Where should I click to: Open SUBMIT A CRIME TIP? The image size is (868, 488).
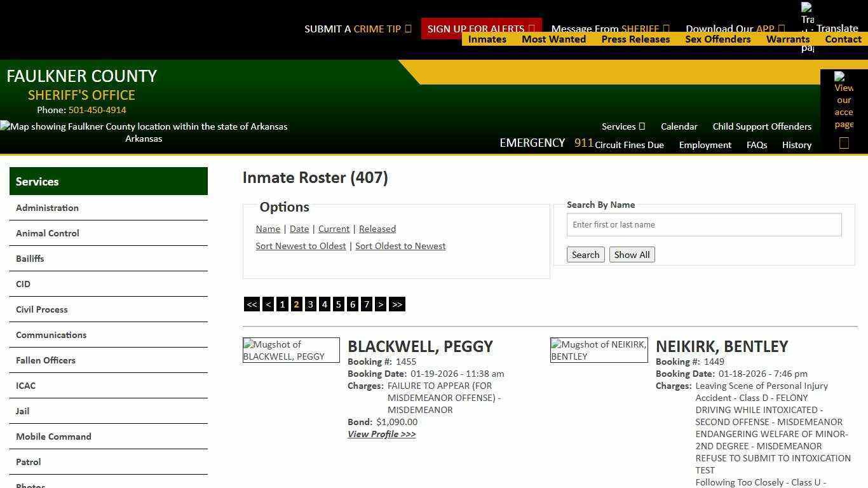pos(358,29)
